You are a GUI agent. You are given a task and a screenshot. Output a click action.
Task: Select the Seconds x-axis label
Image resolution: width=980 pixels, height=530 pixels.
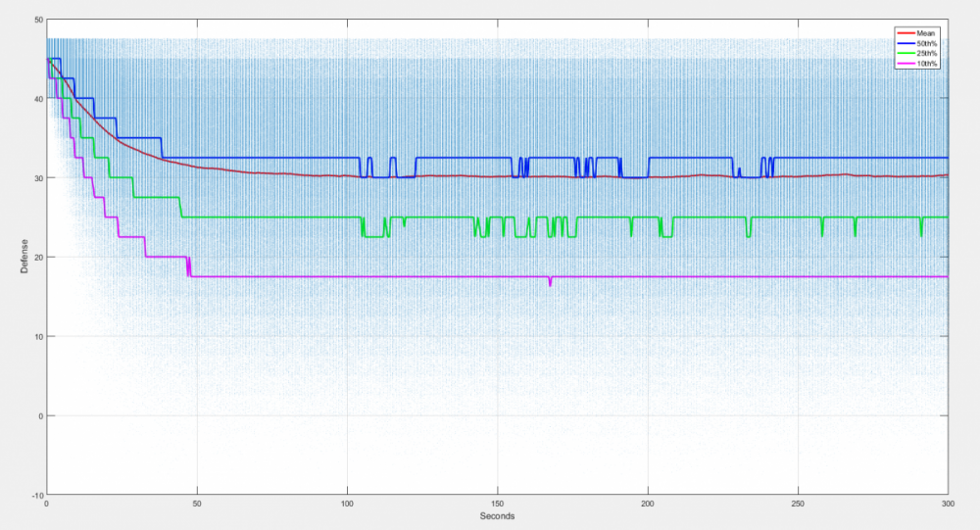[x=497, y=516]
